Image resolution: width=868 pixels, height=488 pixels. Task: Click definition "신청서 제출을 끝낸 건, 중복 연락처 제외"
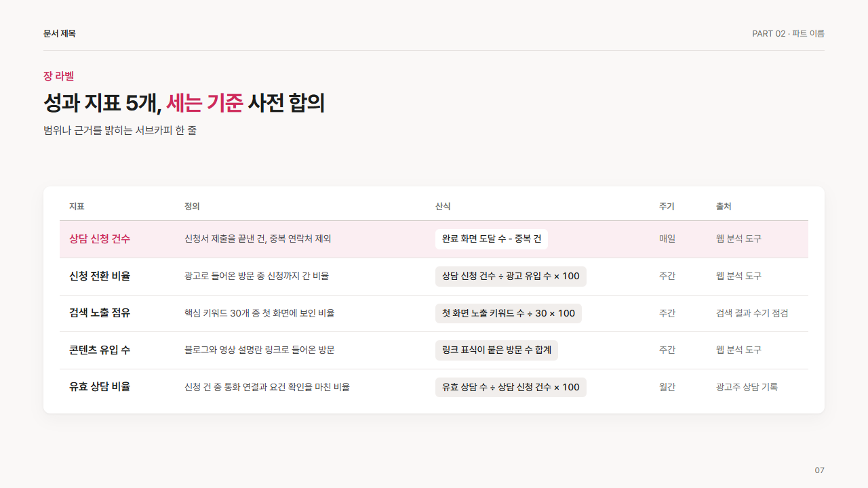point(258,239)
